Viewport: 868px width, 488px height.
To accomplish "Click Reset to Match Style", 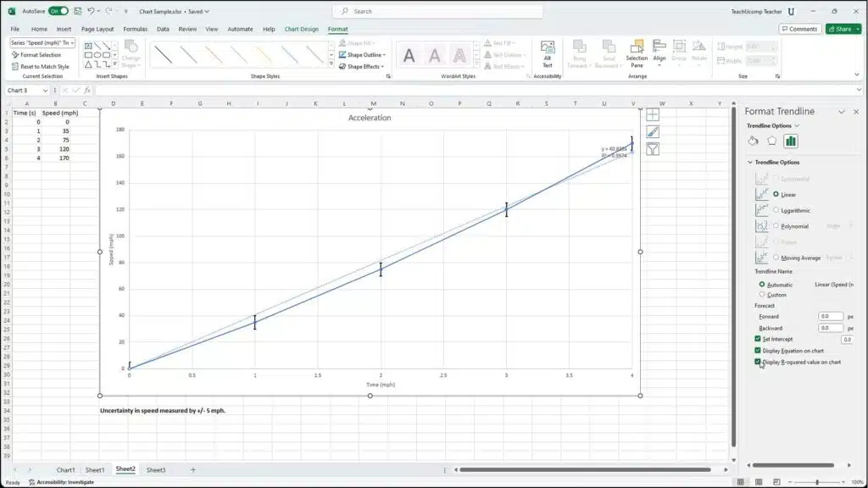I will [x=41, y=66].
